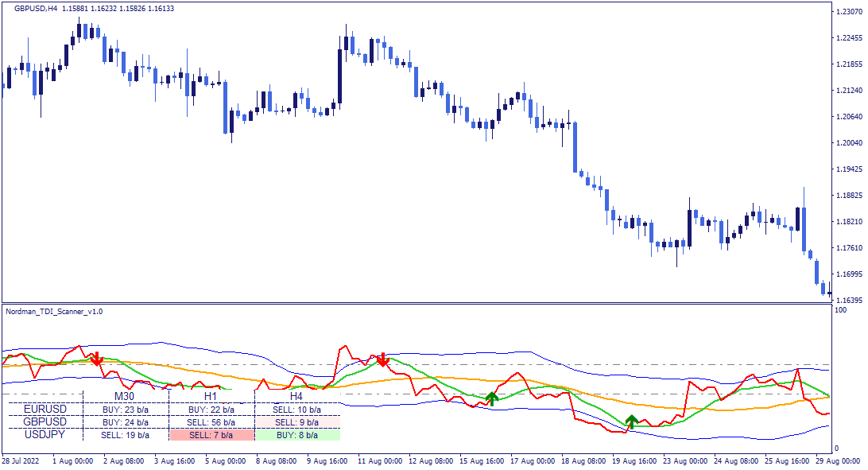
Task: Click the '2 Aug 08:00' time label
Action: click(x=124, y=460)
